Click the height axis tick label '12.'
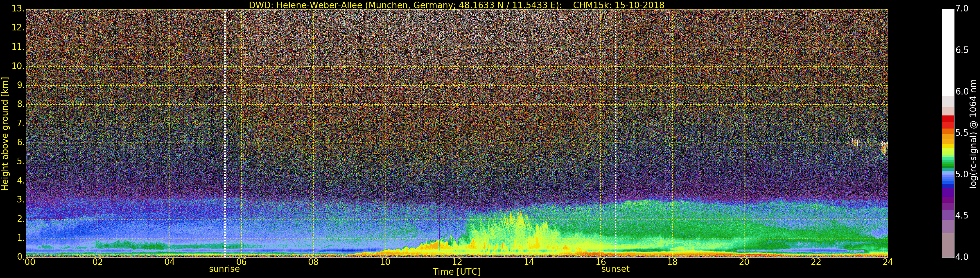980x278 pixels. [x=18, y=28]
